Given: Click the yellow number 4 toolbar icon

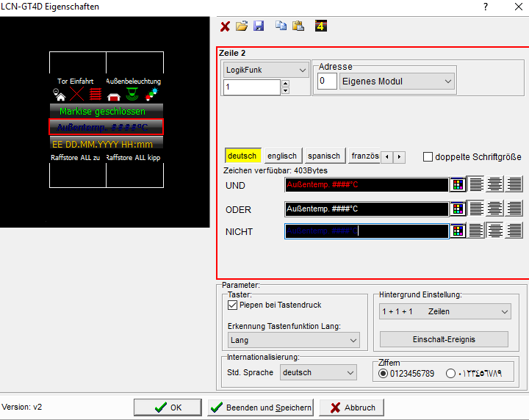Looking at the screenshot, I should (320, 26).
